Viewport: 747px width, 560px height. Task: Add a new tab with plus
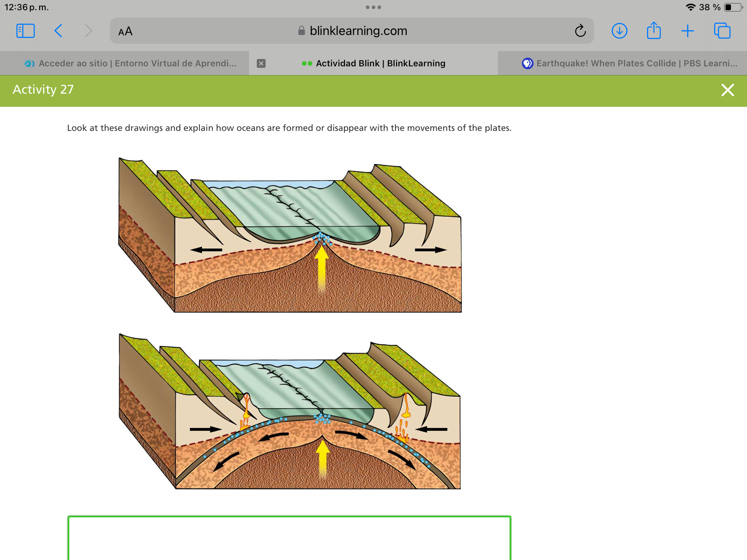point(688,31)
